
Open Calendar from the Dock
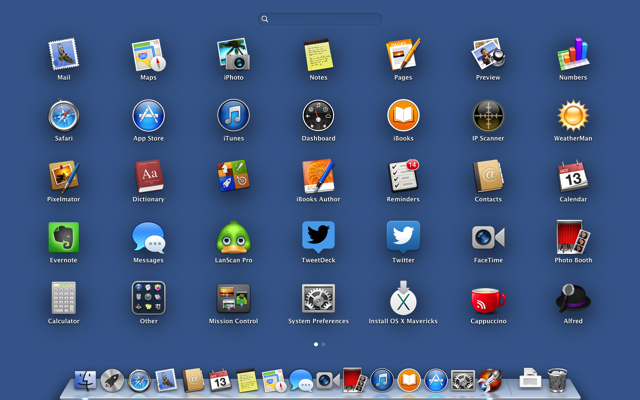click(220, 380)
